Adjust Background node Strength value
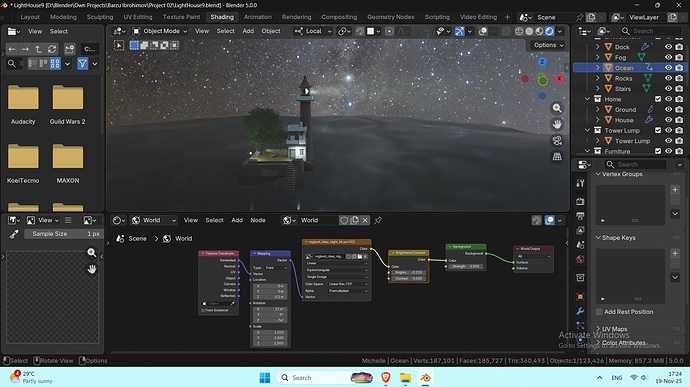This screenshot has height=387, width=690. (x=466, y=266)
